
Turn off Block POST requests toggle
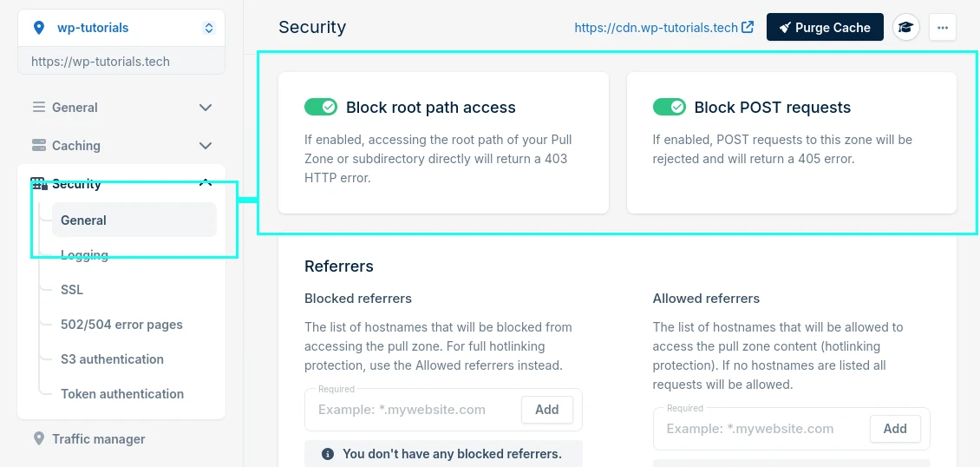click(669, 107)
